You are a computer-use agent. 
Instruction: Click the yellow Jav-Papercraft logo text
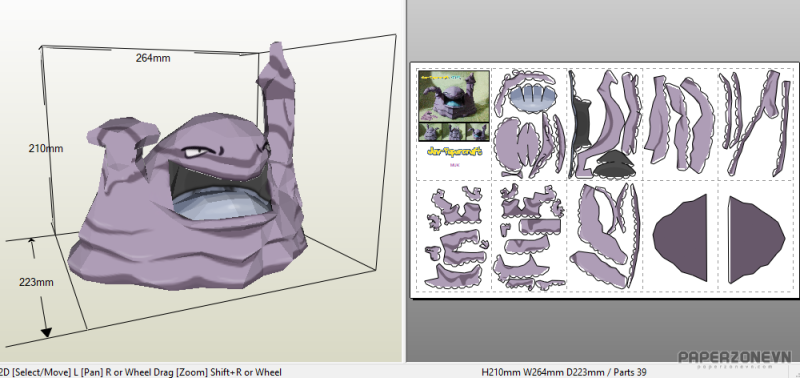[454, 152]
